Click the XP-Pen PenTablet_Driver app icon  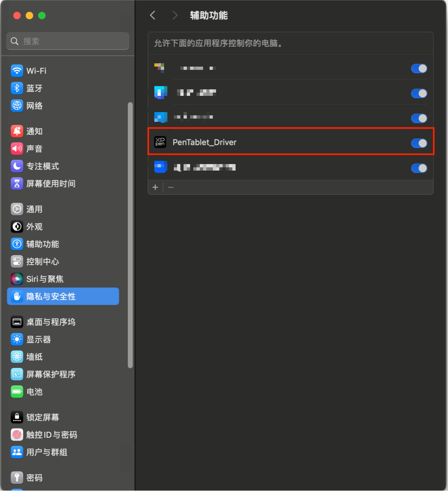click(160, 142)
